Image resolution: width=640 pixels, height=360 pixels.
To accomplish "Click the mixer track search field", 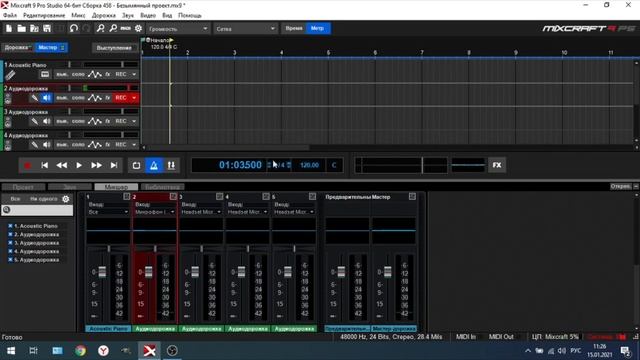I will (x=37, y=210).
